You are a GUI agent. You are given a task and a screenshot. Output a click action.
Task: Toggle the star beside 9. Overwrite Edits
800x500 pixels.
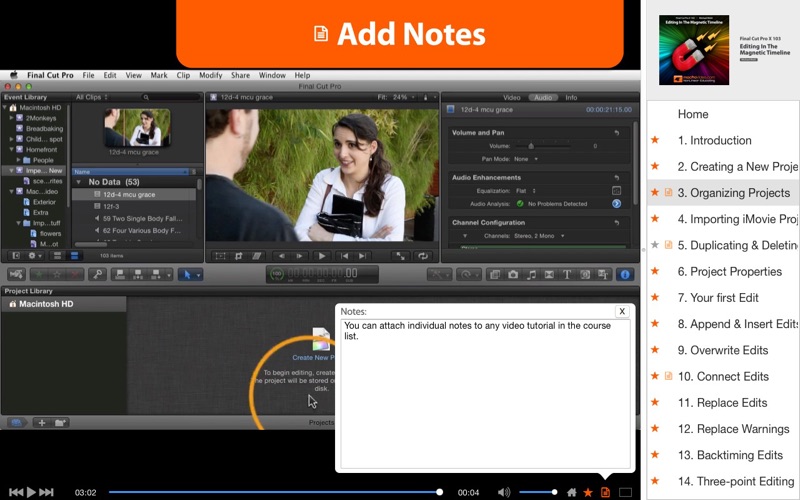tap(655, 349)
